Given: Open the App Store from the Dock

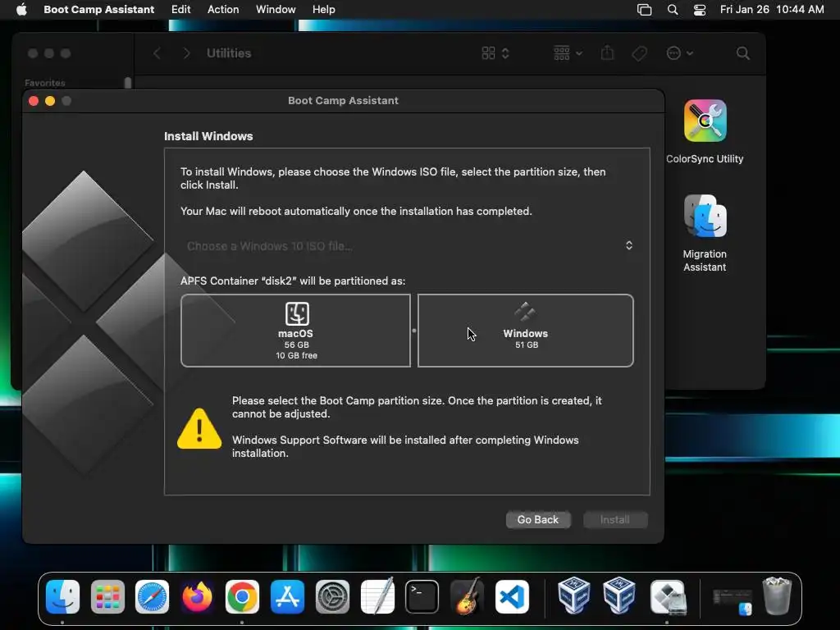Looking at the screenshot, I should pos(287,597).
